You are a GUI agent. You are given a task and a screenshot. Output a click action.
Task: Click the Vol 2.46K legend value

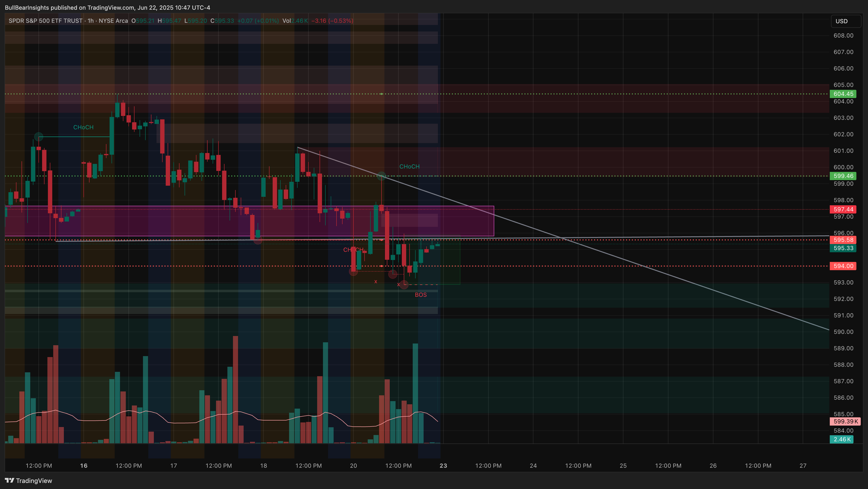pos(295,21)
